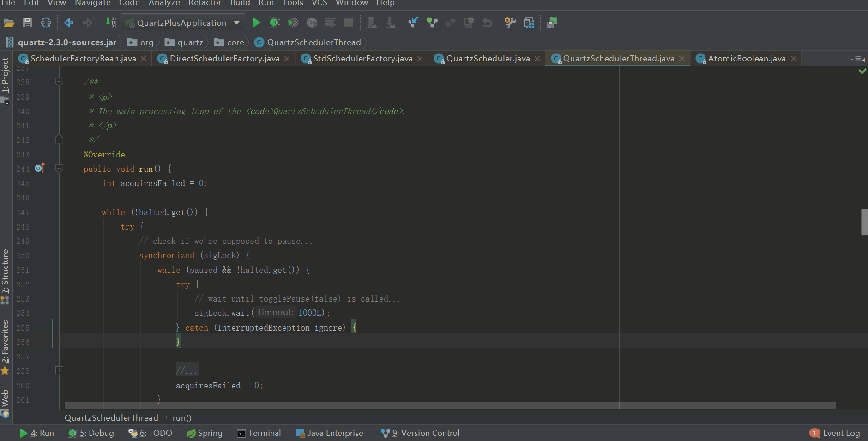
Task: Collapse comment end fold marker at line 242
Action: [x=59, y=139]
